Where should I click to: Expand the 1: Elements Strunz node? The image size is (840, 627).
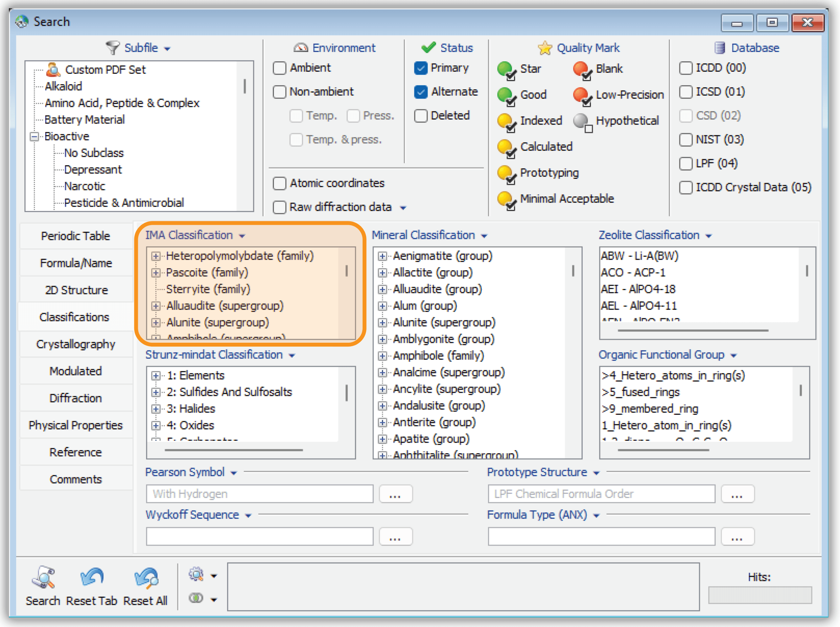tap(155, 376)
